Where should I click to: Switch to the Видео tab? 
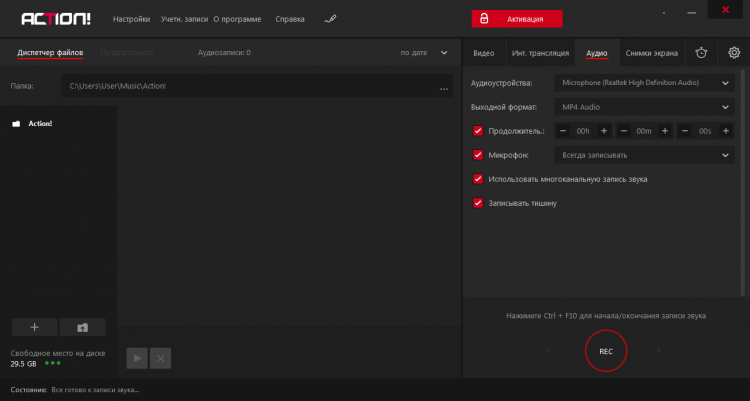484,53
